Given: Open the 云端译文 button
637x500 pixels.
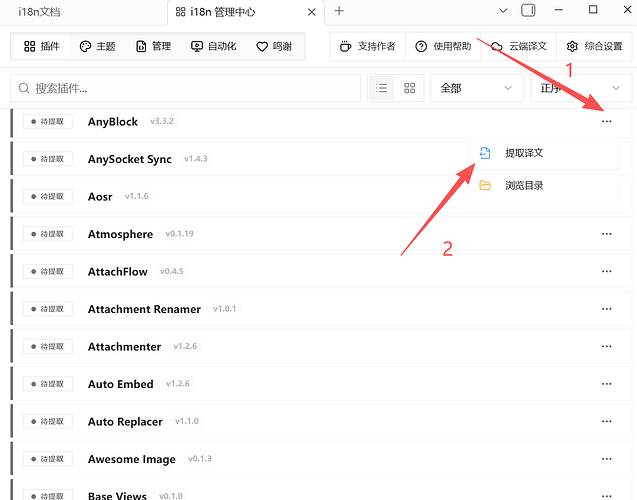Looking at the screenshot, I should tap(519, 46).
